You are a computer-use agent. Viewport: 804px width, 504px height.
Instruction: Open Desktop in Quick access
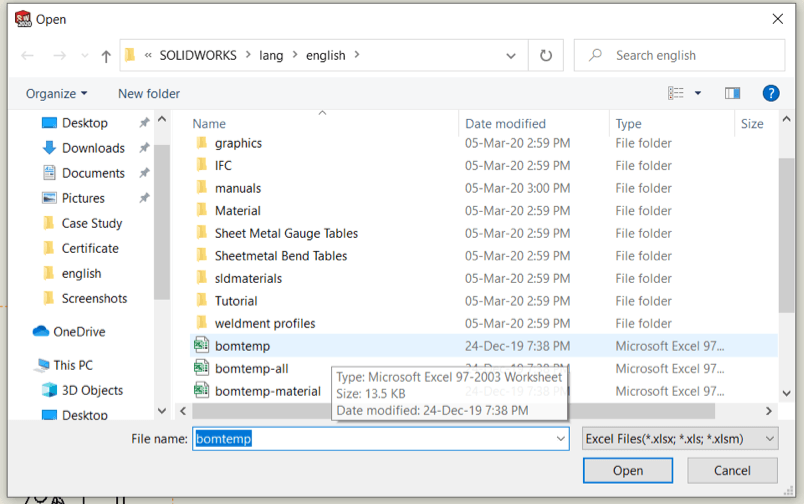click(x=85, y=123)
